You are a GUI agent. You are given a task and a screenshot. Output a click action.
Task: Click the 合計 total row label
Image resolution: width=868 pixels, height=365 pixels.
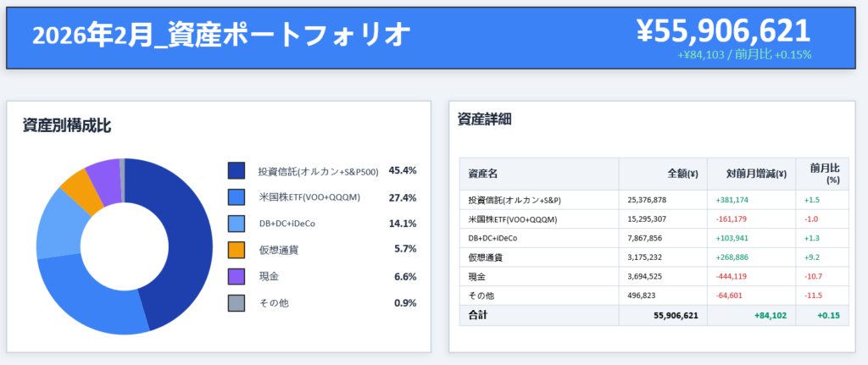point(480,315)
